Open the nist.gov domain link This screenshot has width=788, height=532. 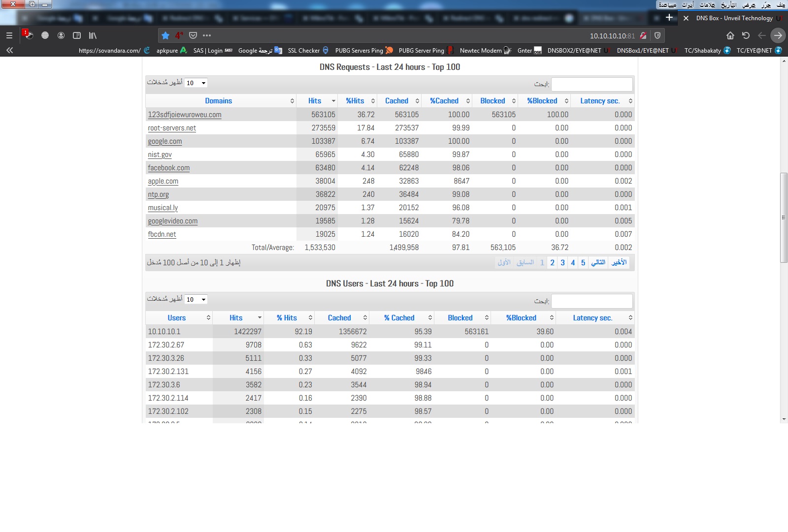[160, 155]
